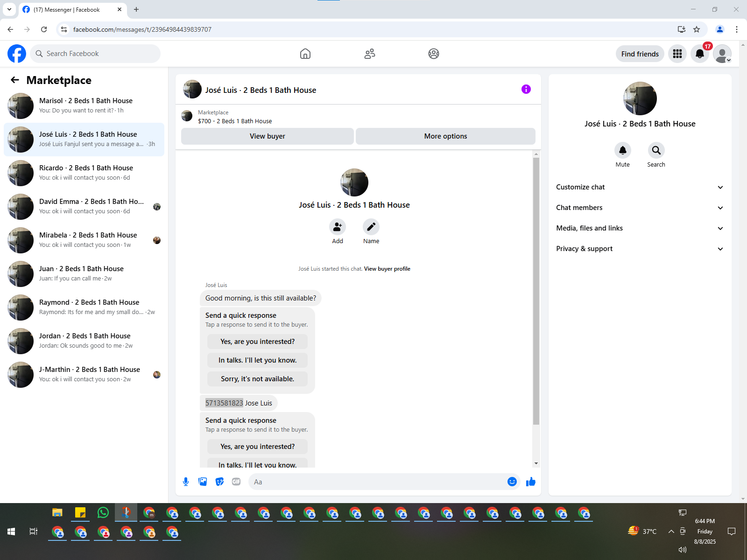The height and width of the screenshot is (560, 747).
Task: Open Sticky Notes from the taskbar
Action: [x=80, y=512]
